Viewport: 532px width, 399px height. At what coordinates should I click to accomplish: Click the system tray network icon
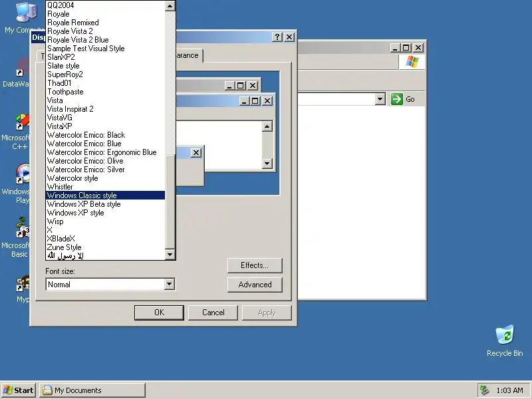pos(484,390)
